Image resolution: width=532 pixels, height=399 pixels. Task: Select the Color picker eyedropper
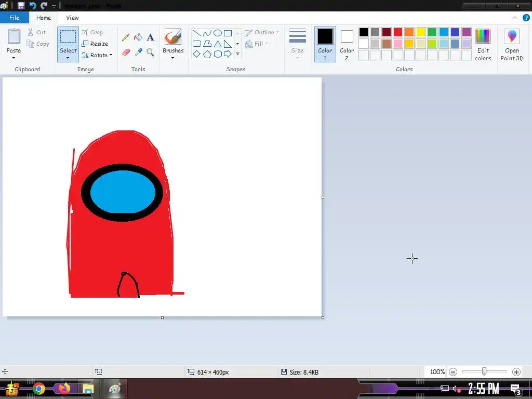tap(138, 52)
